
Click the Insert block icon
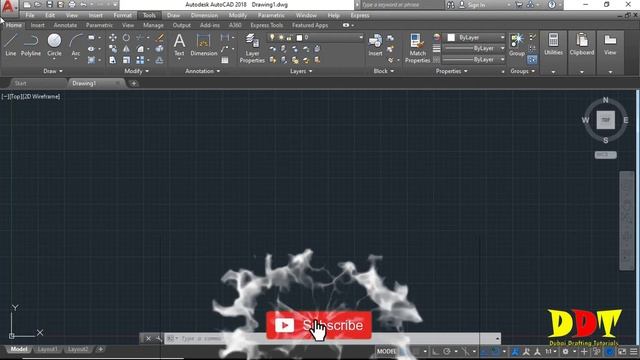375,45
